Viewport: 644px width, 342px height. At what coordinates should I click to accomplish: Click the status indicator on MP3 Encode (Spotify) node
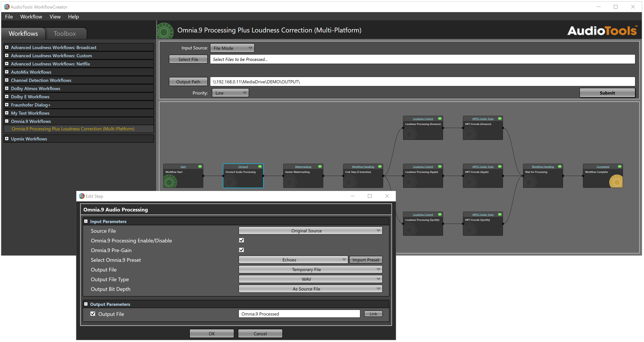pyautogui.click(x=500, y=214)
